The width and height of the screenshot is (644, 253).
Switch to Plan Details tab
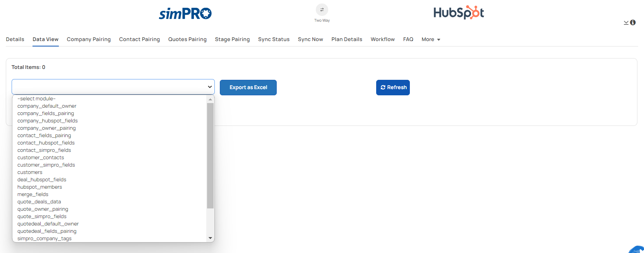coord(347,39)
